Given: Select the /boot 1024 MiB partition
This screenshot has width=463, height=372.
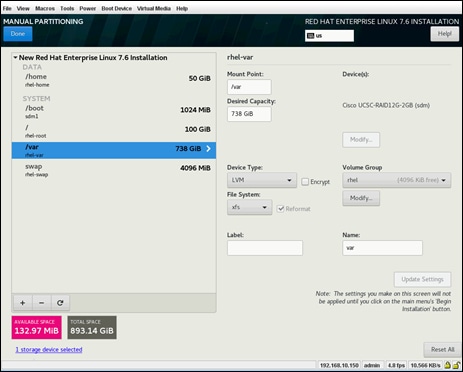Looking at the screenshot, I should coord(114,112).
